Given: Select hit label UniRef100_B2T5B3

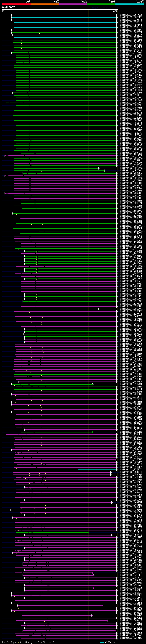Looking at the screenshot, I should [x=131, y=638].
